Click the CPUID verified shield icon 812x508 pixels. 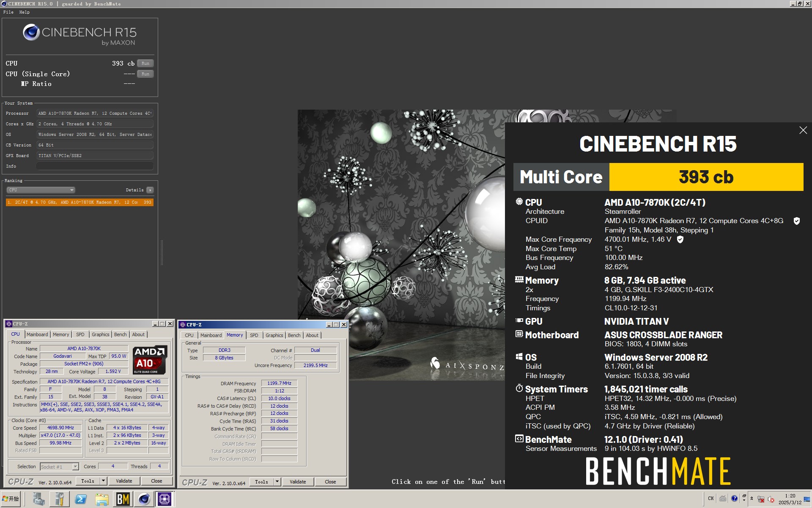797,221
